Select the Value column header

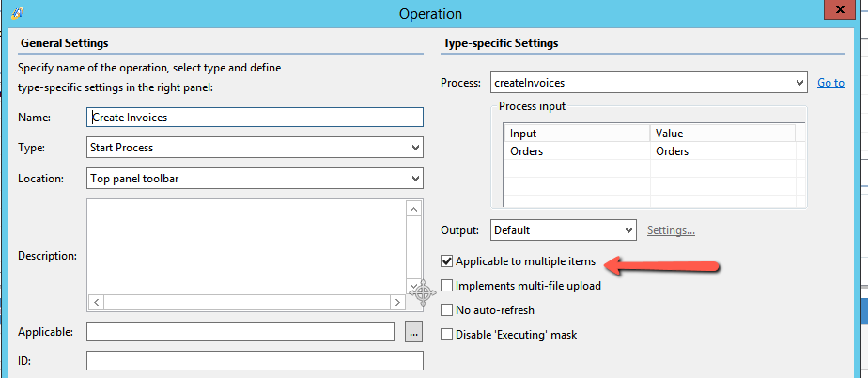[x=722, y=134]
